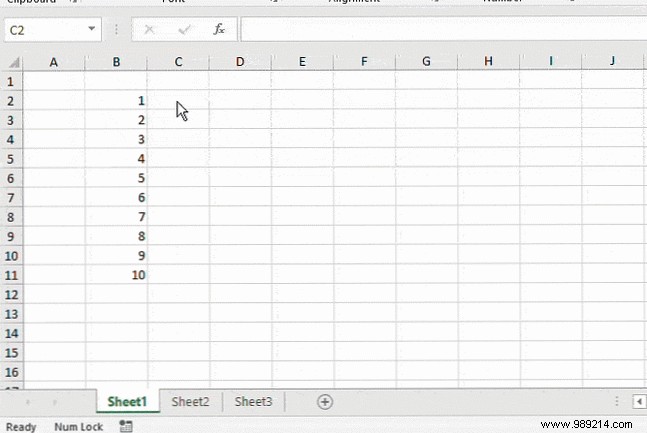Select column C header
Viewport: 647px width, 433px height.
coord(178,62)
